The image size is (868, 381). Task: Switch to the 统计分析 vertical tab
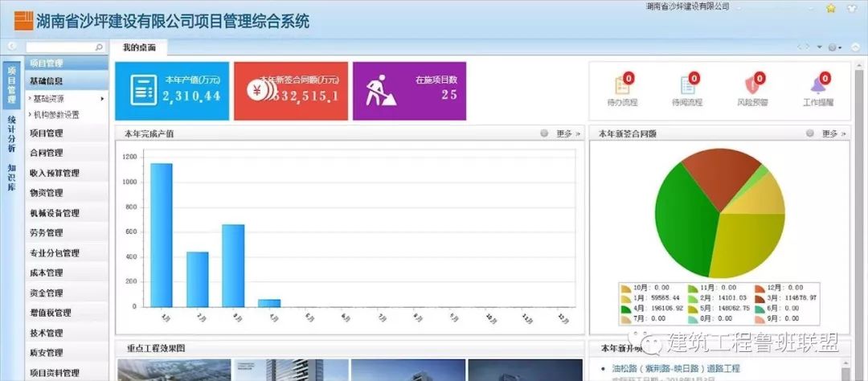pyautogui.click(x=12, y=133)
